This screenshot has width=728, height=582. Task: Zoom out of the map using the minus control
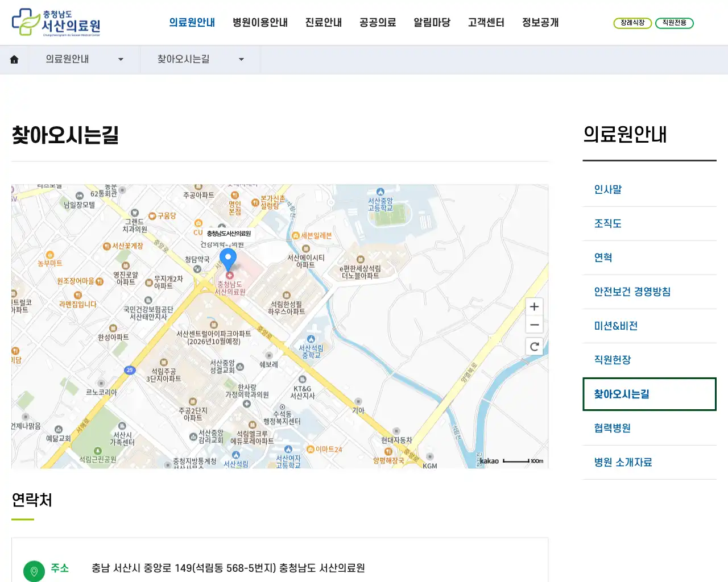534,325
